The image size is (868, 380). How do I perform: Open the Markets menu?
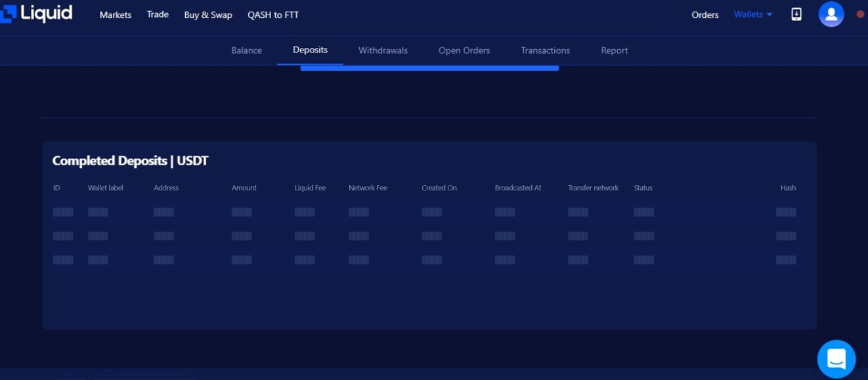[x=115, y=14]
